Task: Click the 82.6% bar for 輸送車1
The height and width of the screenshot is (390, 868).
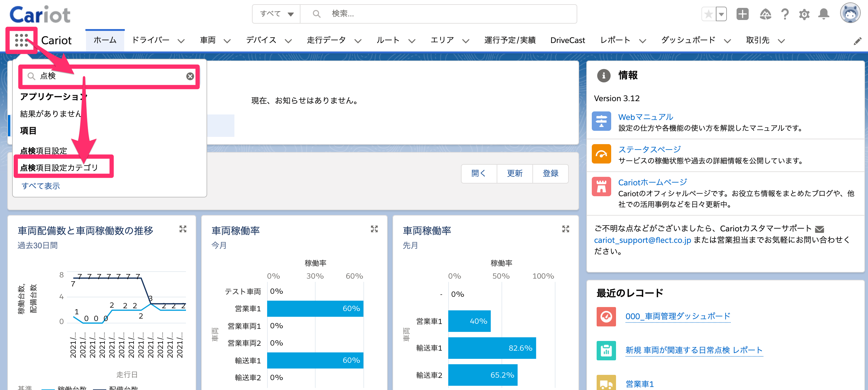Action: [x=492, y=348]
